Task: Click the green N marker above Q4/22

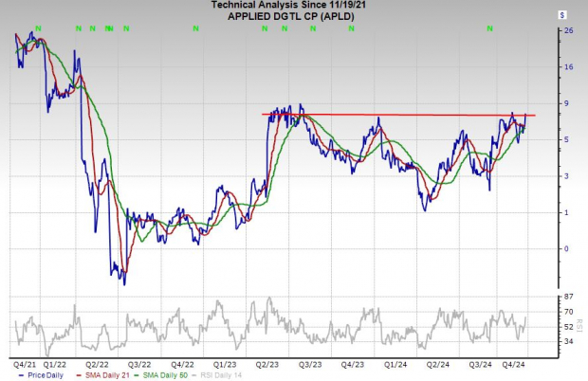Action: click(196, 29)
